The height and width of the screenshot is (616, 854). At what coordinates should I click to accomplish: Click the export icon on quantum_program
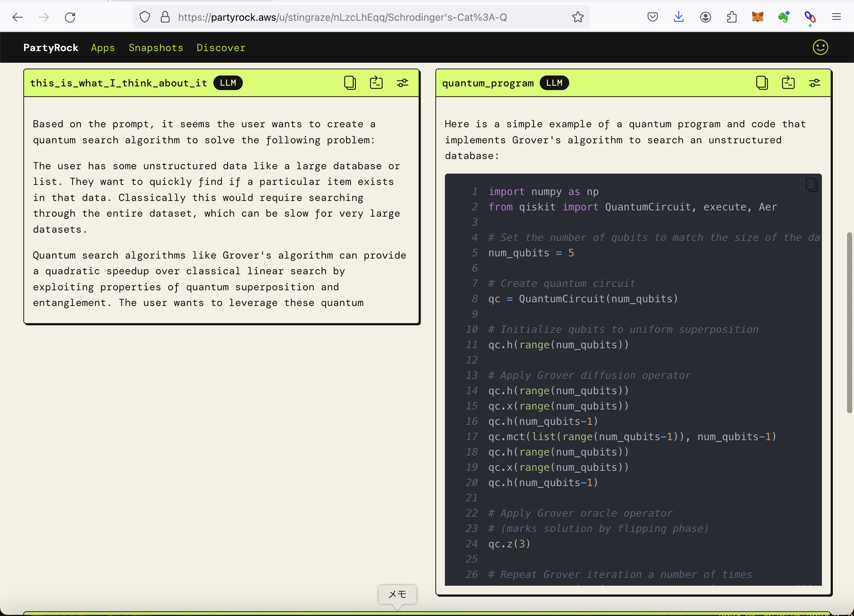[788, 83]
